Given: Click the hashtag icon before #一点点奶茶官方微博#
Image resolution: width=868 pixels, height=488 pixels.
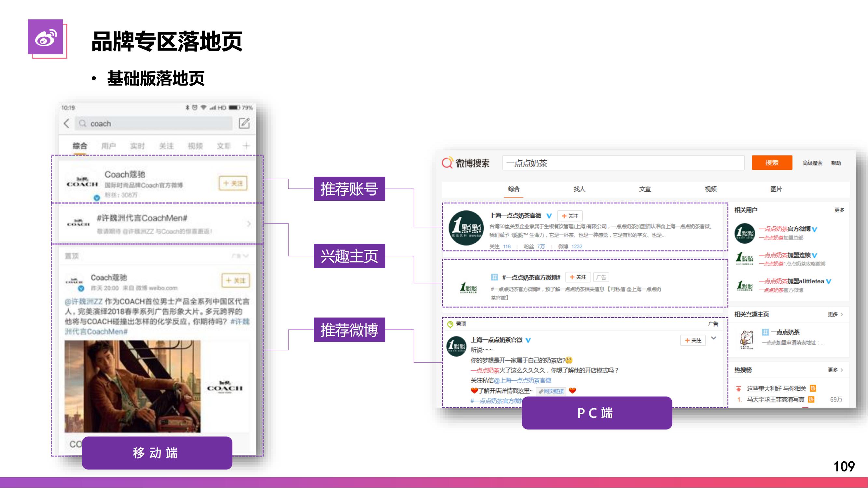Looking at the screenshot, I should coord(494,277).
